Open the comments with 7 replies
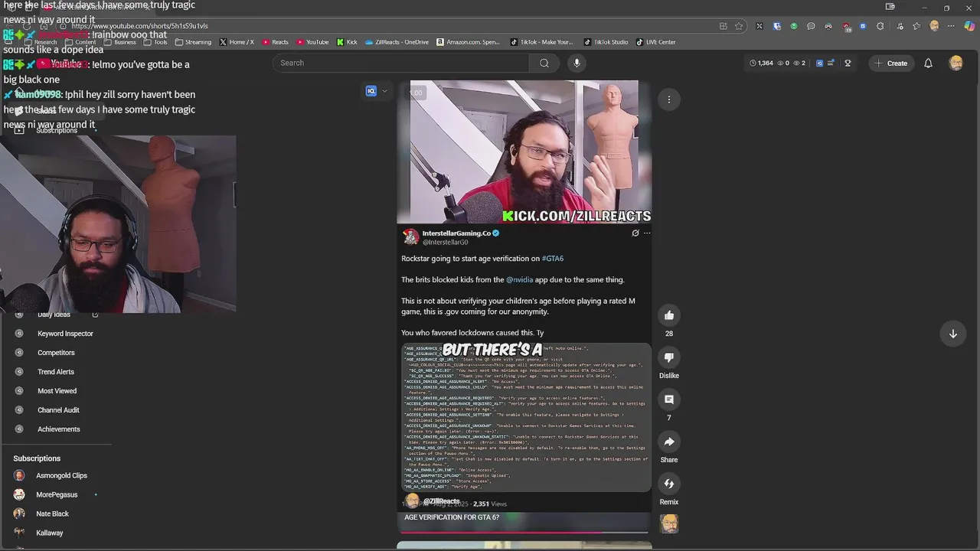Image resolution: width=980 pixels, height=551 pixels. 669,399
